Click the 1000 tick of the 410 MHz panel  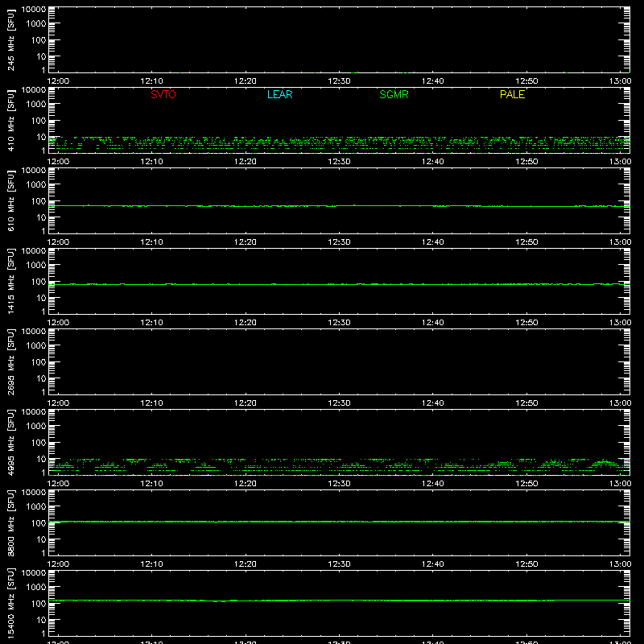click(x=36, y=105)
